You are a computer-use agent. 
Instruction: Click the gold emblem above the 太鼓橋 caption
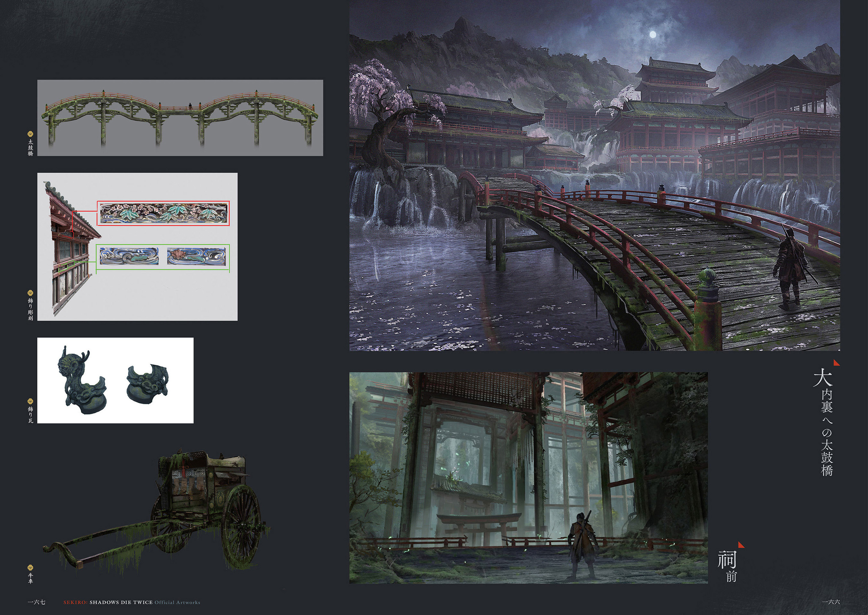31,134
